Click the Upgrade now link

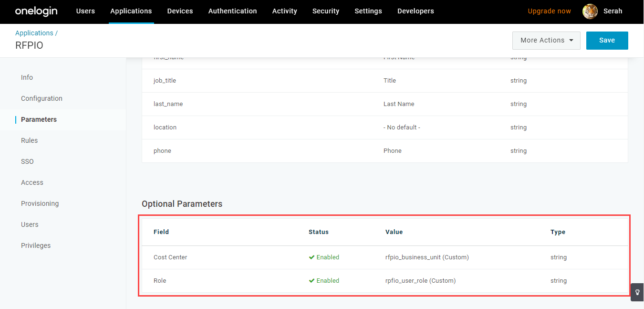pyautogui.click(x=550, y=11)
